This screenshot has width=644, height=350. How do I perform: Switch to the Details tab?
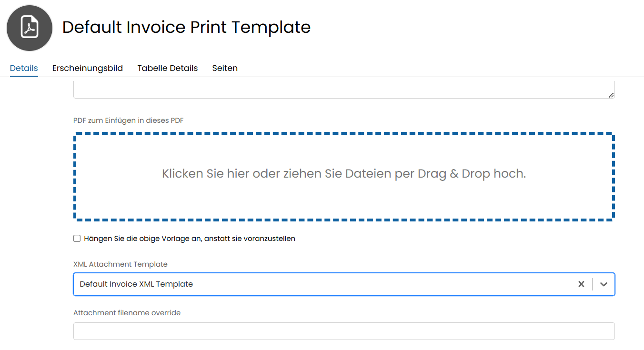point(24,68)
